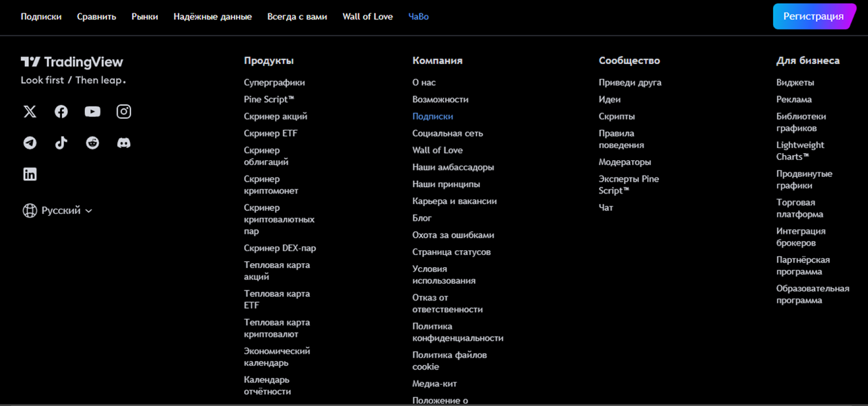
Task: Select the ЧаВо tab in top navigation
Action: [418, 17]
